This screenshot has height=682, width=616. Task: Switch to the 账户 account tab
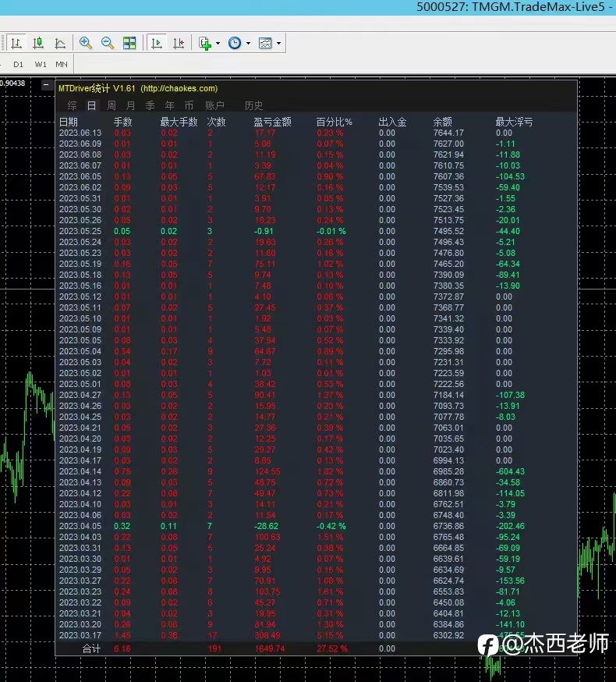tap(214, 105)
